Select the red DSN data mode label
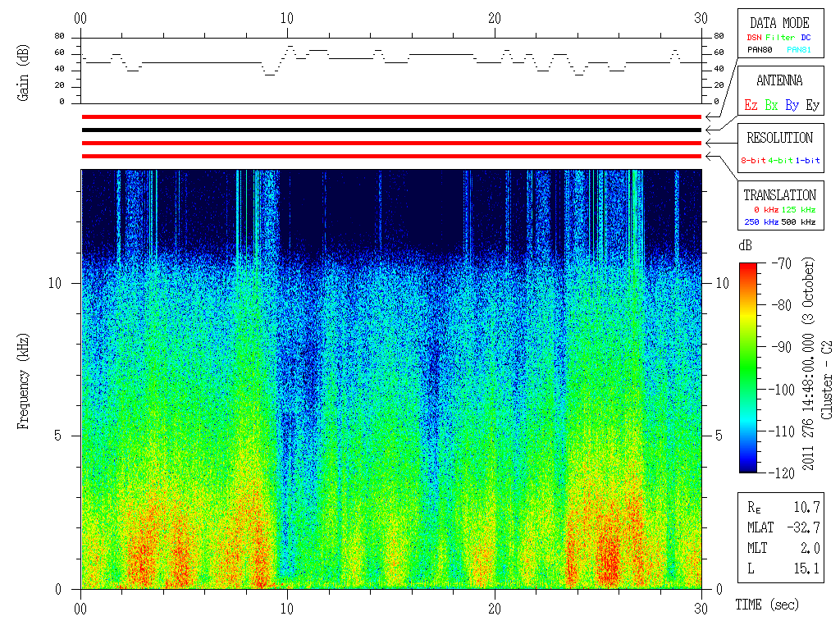This screenshot has width=840, height=630. 754,38
